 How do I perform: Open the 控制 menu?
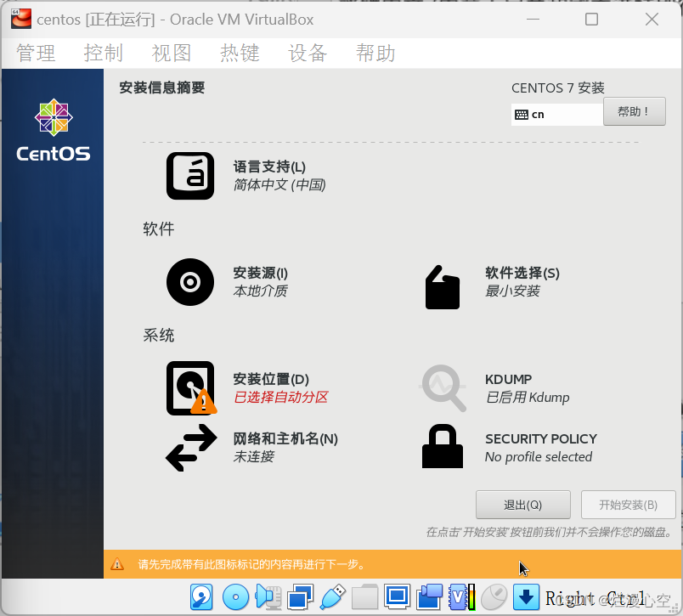coord(104,54)
